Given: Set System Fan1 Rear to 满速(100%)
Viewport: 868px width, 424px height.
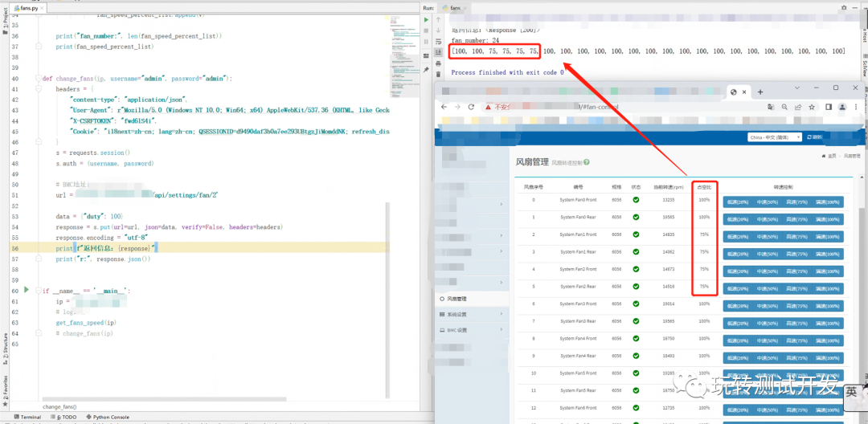Looking at the screenshot, I should [827, 253].
